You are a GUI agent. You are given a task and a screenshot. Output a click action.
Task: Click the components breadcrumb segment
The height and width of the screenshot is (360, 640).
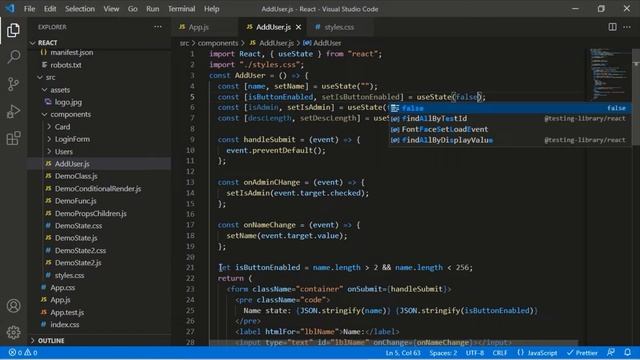tap(218, 43)
